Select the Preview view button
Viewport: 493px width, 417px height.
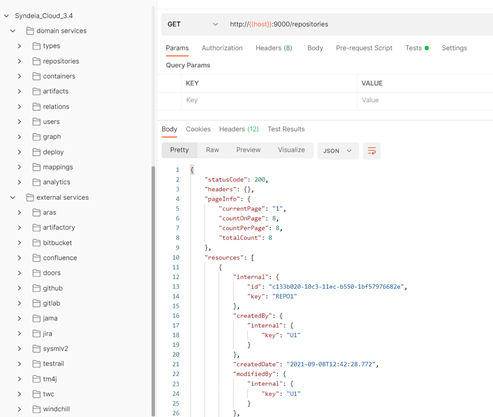[x=248, y=150]
